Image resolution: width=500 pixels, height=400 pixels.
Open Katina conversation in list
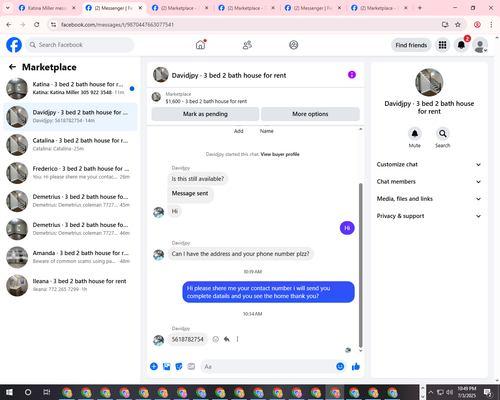pos(70,88)
